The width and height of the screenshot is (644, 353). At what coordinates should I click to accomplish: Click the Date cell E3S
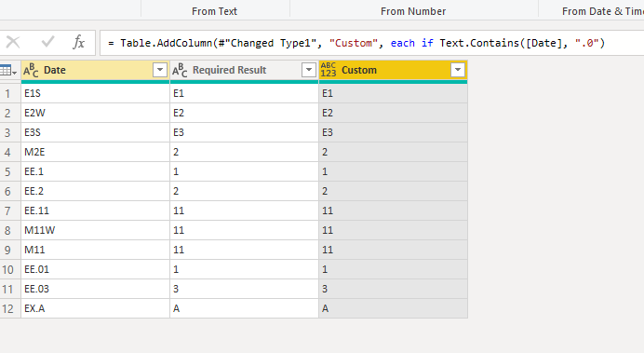[x=95, y=133]
